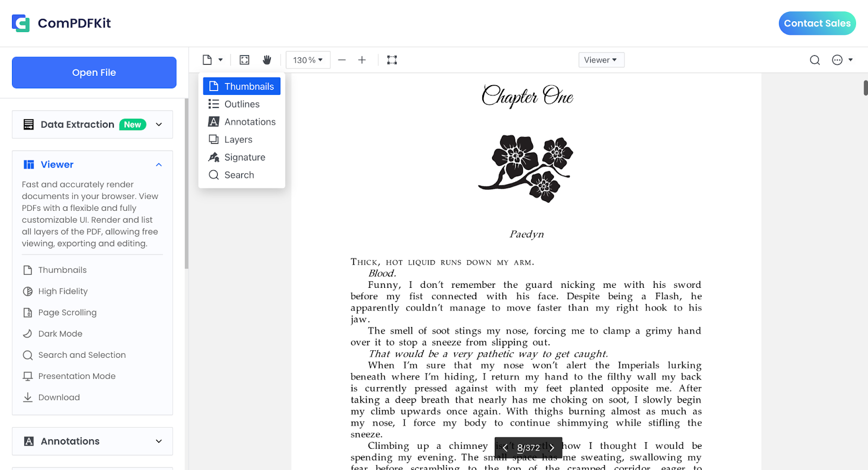Select Outlines from the panel menu
This screenshot has height=470, width=868.
(242, 104)
